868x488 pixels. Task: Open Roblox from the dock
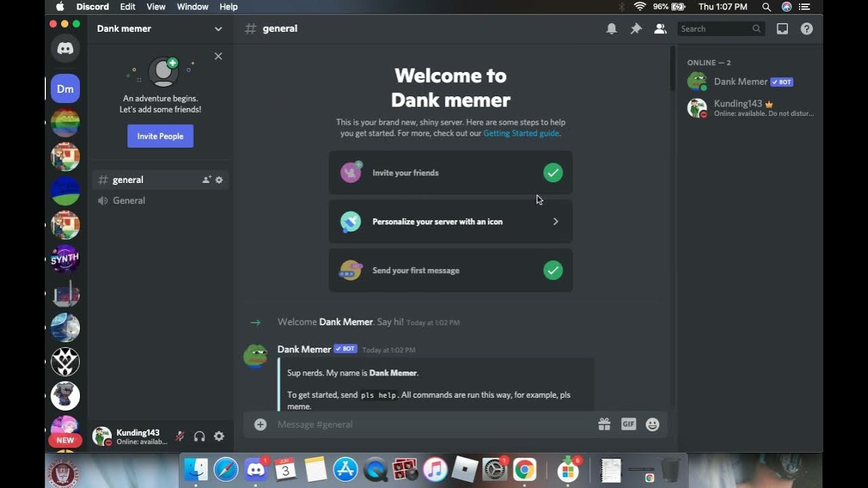[465, 469]
